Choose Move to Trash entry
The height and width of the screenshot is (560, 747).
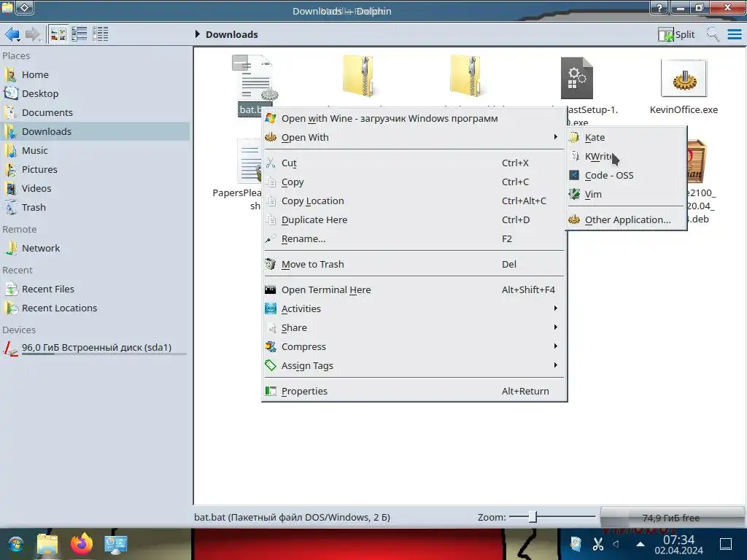tap(414, 264)
